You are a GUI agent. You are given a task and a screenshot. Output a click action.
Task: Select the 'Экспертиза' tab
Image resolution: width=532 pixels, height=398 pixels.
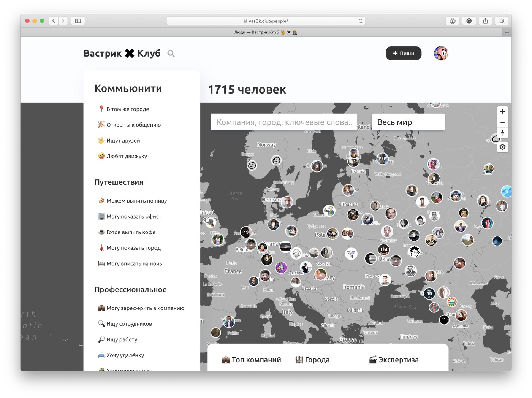click(394, 360)
